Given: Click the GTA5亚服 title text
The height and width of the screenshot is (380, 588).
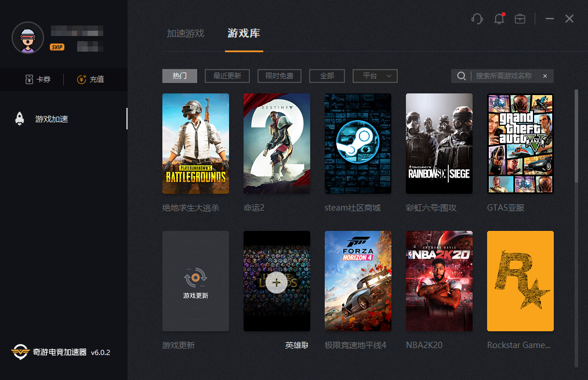Looking at the screenshot, I should [x=506, y=208].
